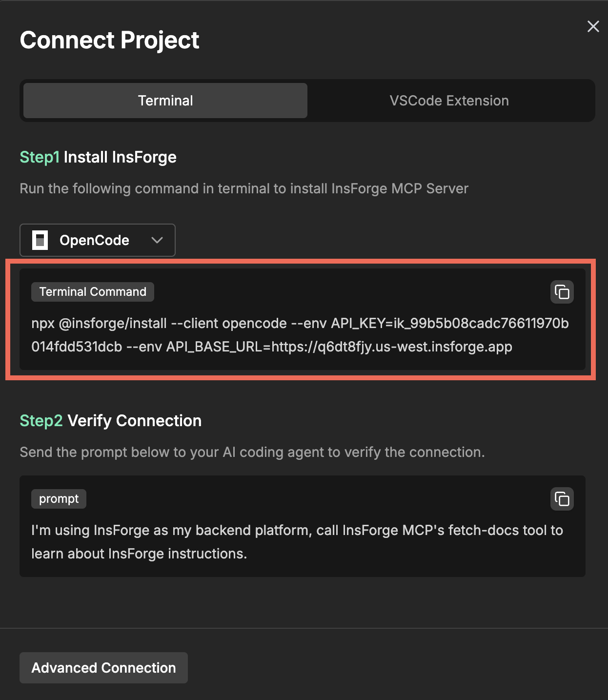Screen dimensions: 608x700
Task: Close the Connect Project dialog
Action: point(593,26)
